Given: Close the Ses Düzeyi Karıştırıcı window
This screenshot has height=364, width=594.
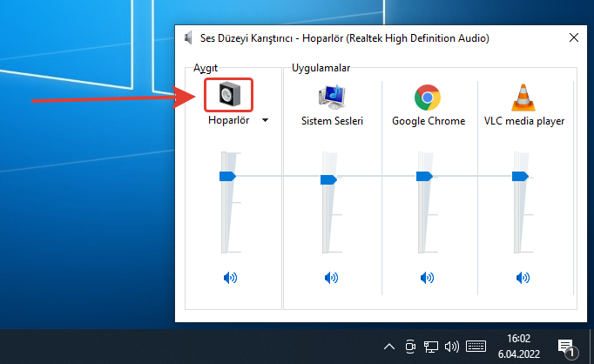Looking at the screenshot, I should pos(574,38).
